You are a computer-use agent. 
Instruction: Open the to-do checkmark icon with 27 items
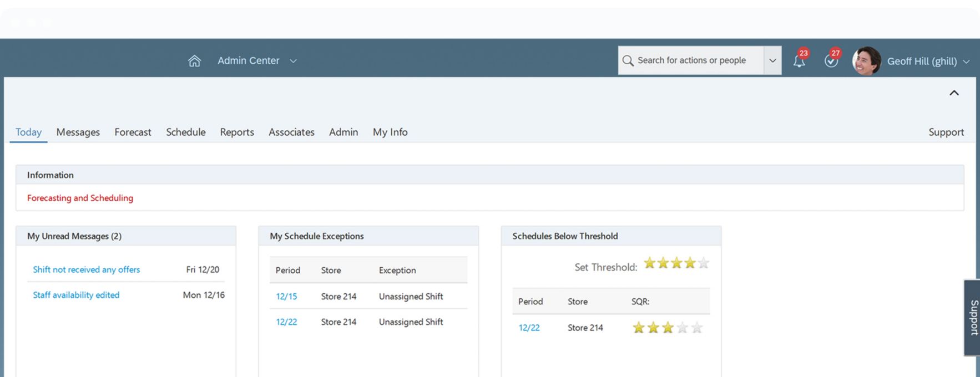[831, 61]
